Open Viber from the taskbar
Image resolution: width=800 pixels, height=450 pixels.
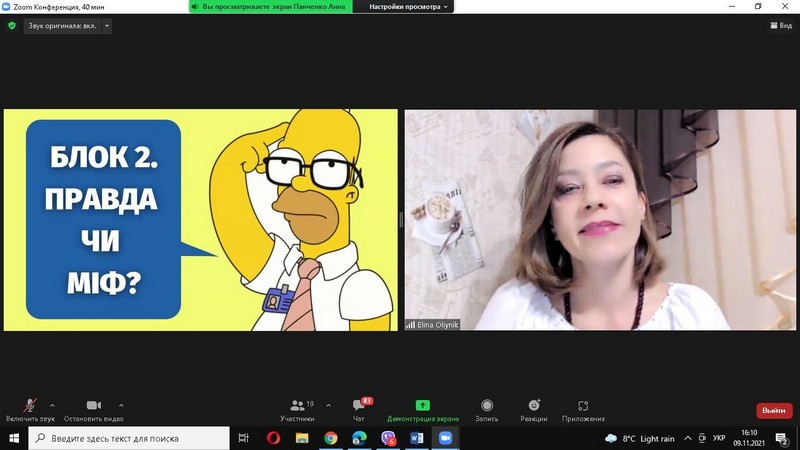click(x=388, y=438)
